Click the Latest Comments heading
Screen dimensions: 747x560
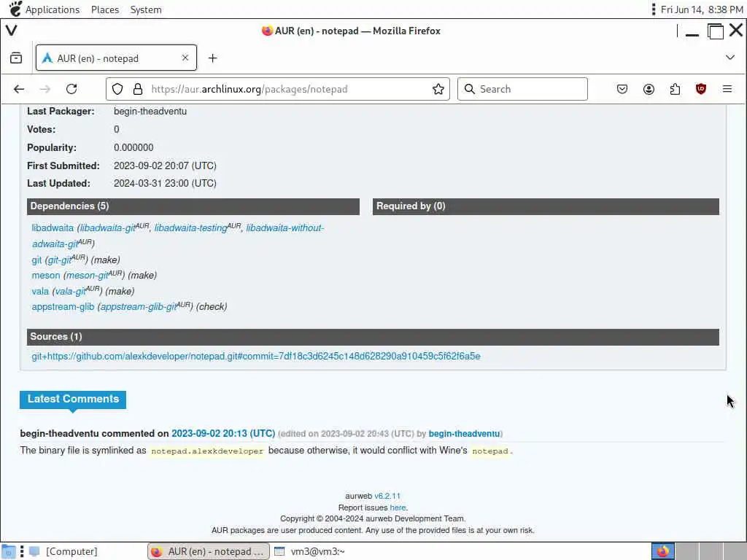coord(73,399)
